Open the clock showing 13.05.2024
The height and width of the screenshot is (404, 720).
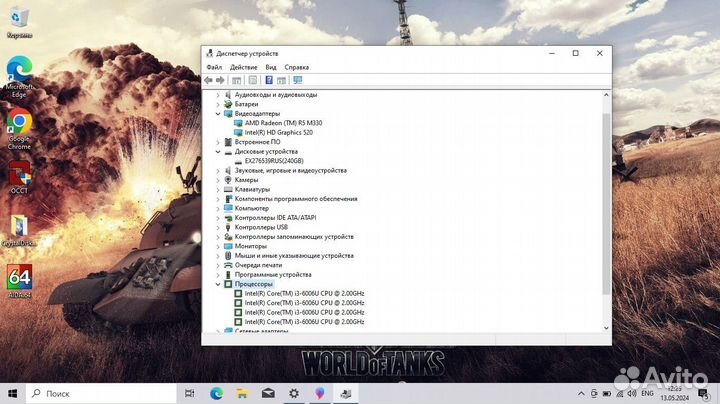675,393
